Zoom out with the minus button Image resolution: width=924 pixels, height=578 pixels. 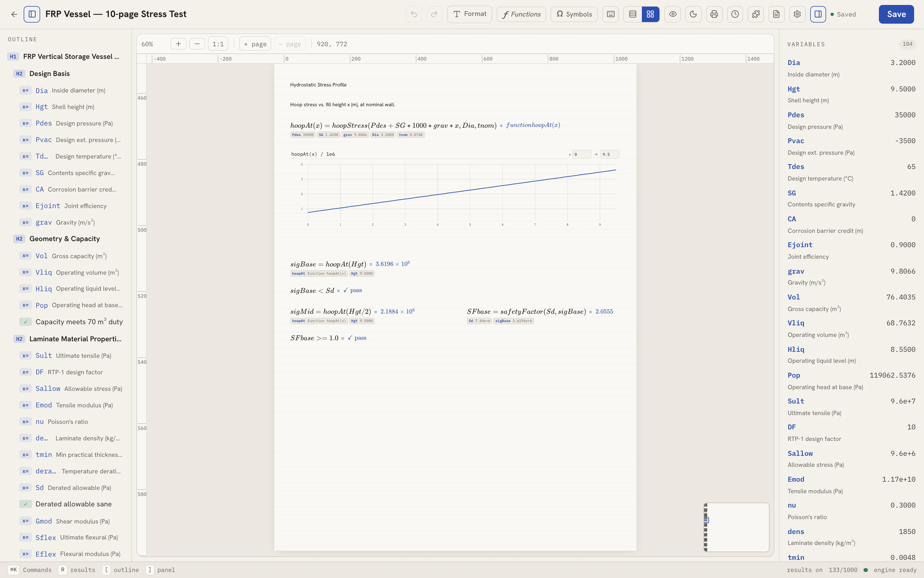click(x=197, y=43)
